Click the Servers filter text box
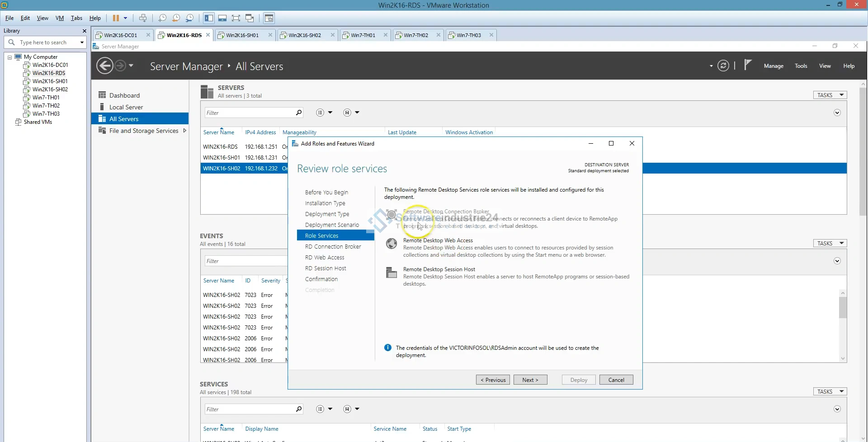Screen dimensions: 868x442 tap(249, 113)
